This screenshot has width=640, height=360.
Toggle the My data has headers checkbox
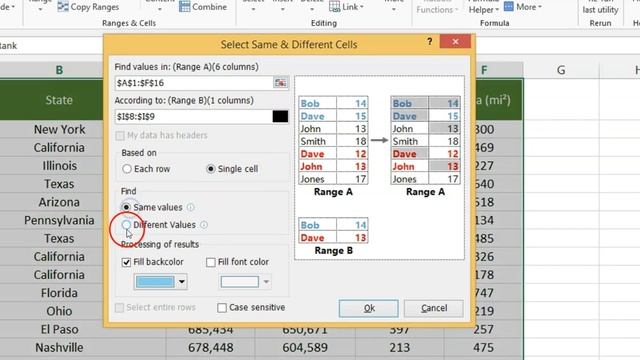click(x=120, y=136)
